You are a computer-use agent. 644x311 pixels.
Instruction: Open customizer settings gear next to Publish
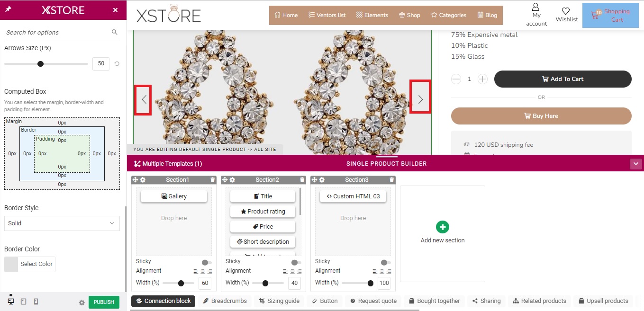point(82,302)
